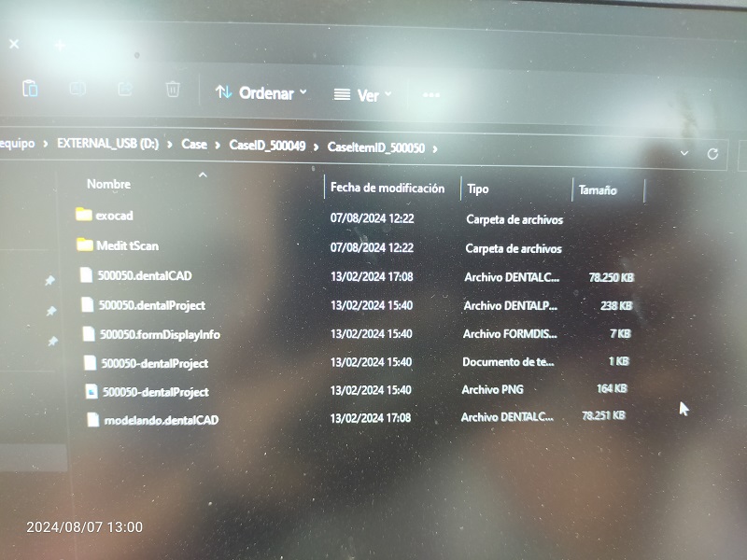Click the Documento de te... type cell
Image resolution: width=747 pixels, height=560 pixels.
[x=508, y=362]
